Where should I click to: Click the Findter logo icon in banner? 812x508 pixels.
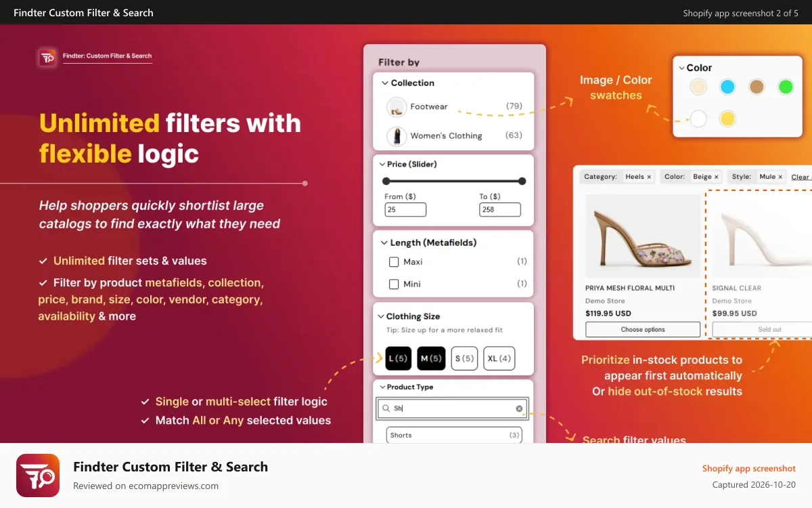coord(47,57)
